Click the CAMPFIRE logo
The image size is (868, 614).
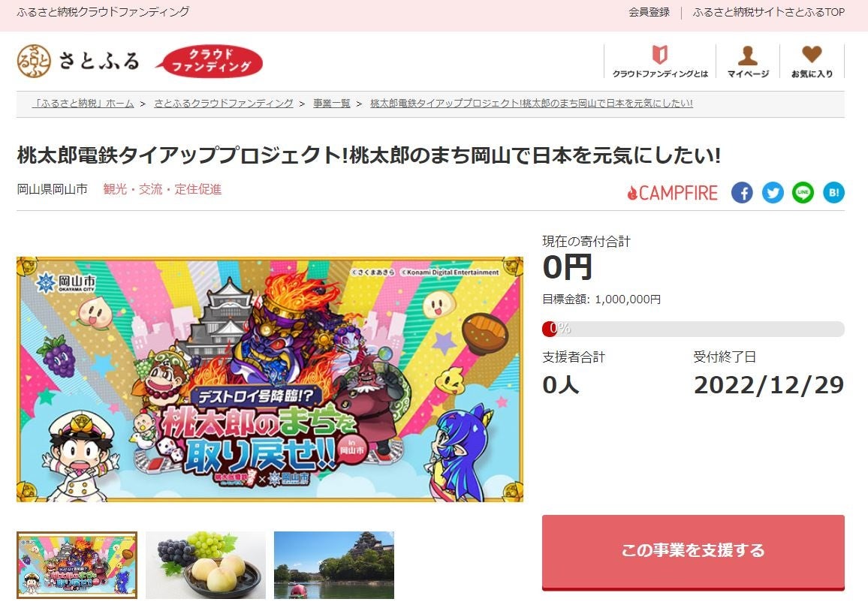coord(672,193)
